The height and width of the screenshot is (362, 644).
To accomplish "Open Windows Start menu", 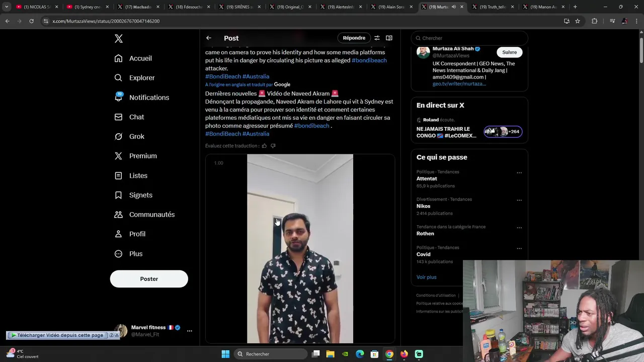I will click(x=225, y=354).
